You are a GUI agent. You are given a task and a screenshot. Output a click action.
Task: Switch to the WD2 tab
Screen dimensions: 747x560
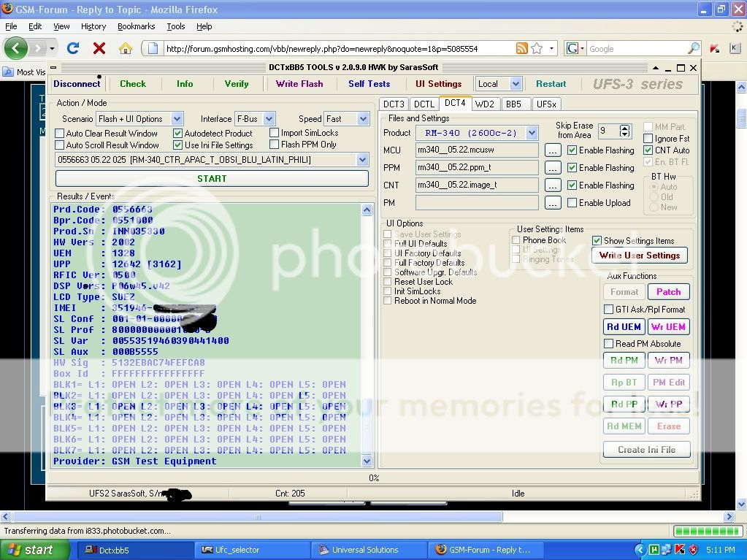(485, 104)
